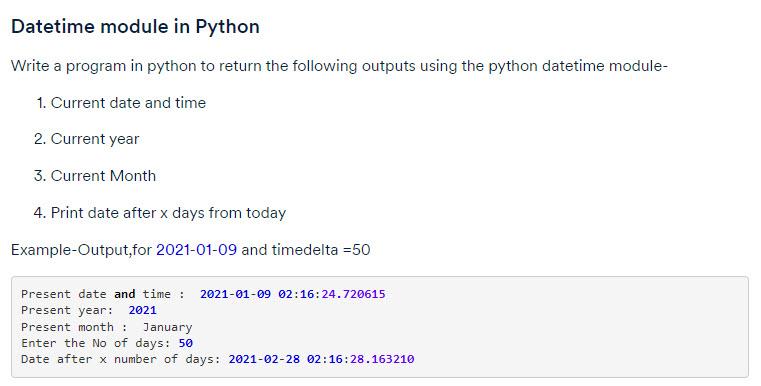
Task: Click the 2021-01-09 date link
Action: tap(196, 250)
